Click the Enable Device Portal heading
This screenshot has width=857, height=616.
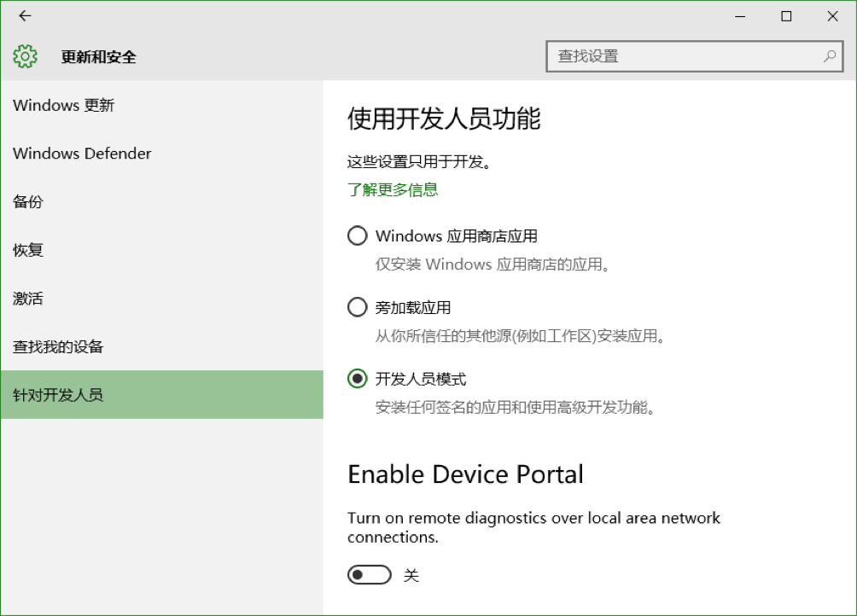coord(465,474)
